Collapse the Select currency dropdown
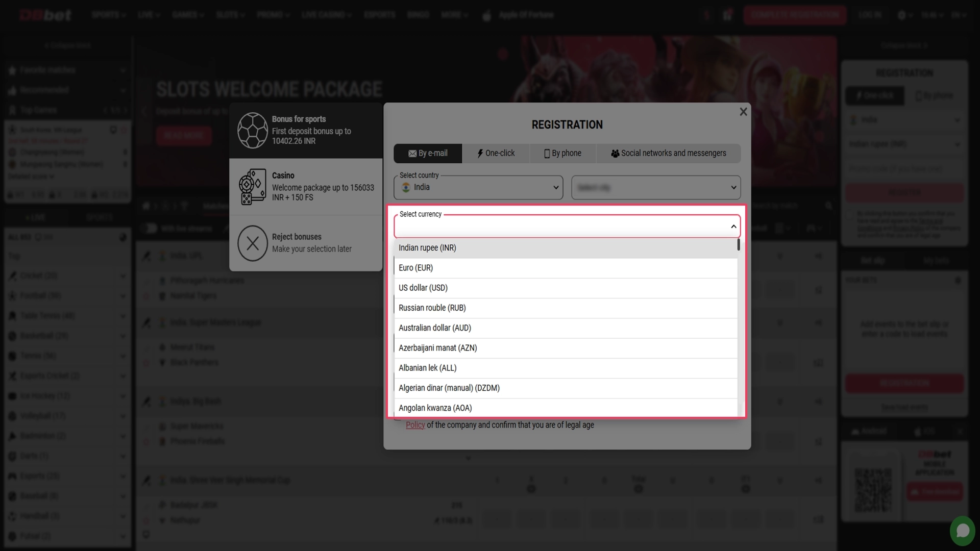 pyautogui.click(x=733, y=226)
